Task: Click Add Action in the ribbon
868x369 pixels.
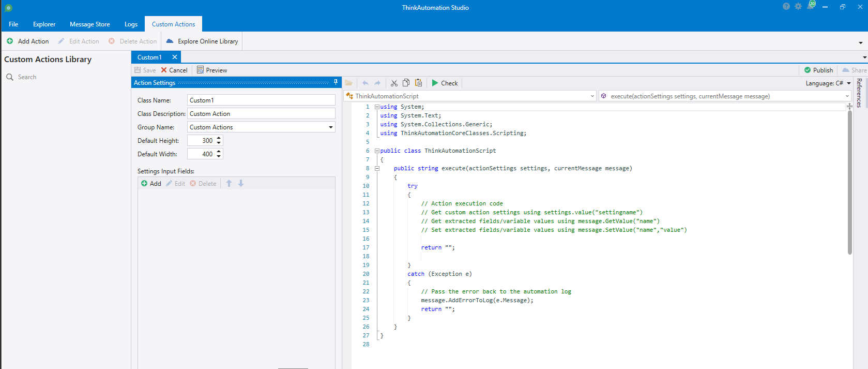Action: point(28,41)
